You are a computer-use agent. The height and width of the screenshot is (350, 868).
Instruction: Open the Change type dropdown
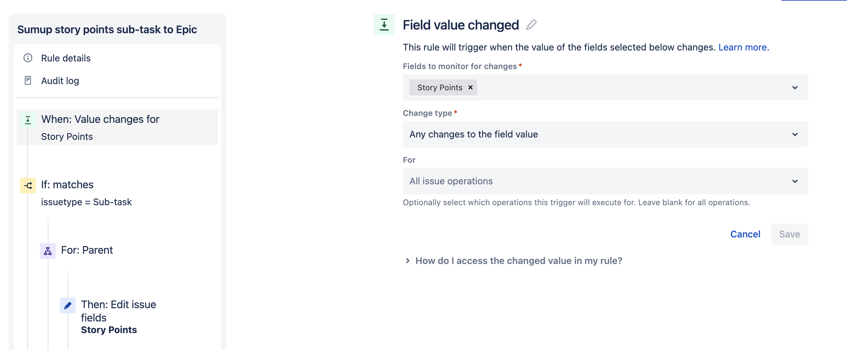795,134
